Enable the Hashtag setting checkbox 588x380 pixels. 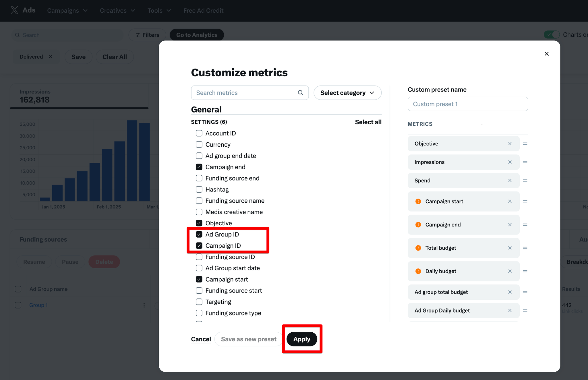tap(199, 189)
